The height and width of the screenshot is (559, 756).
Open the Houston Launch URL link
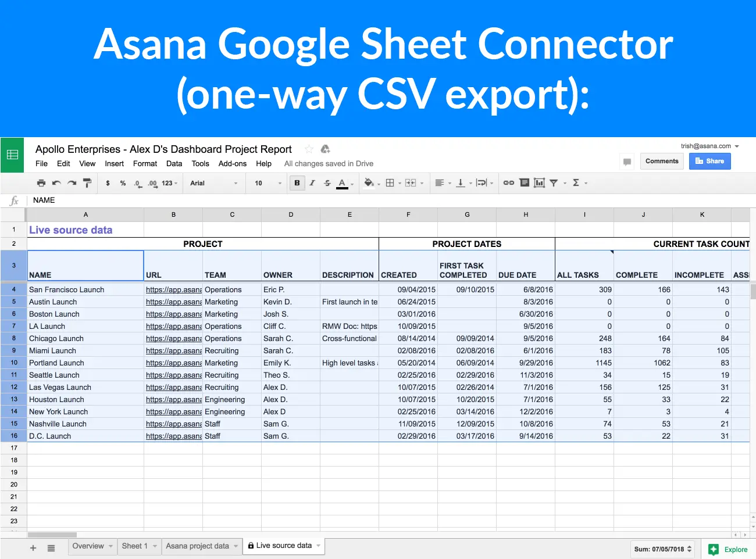point(173,399)
